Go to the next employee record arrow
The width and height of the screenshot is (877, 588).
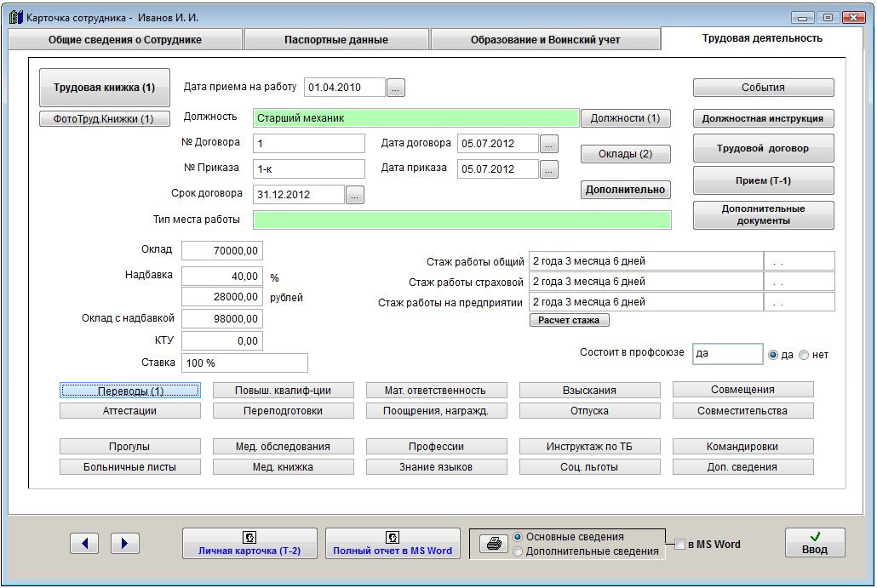[125, 543]
